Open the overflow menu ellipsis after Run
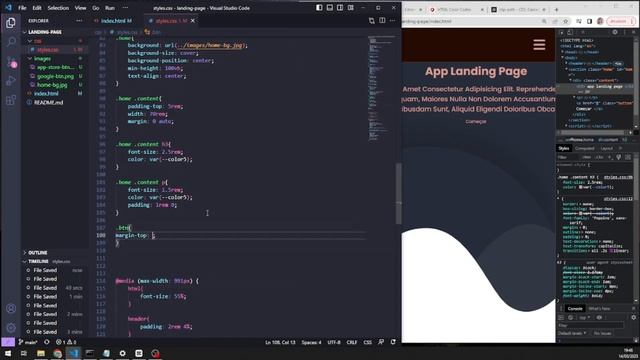The width and height of the screenshot is (640, 360). click(x=125, y=8)
